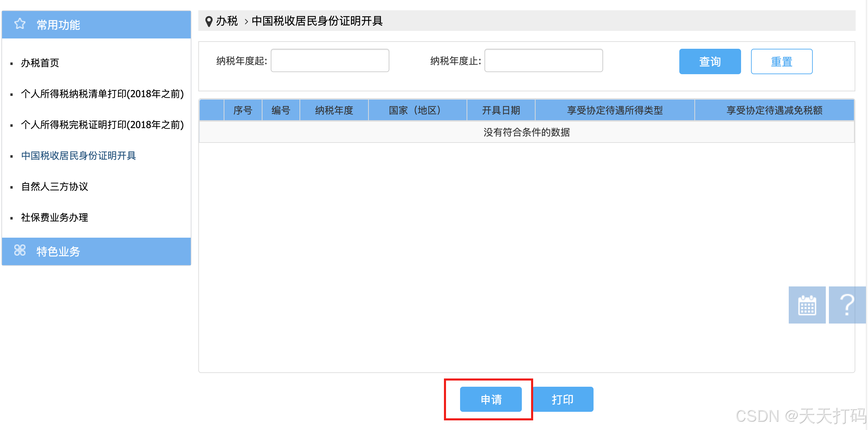Select 中国税收居民身份证明开具 in the sidebar
Viewport: 868px width, 430px height.
(79, 156)
